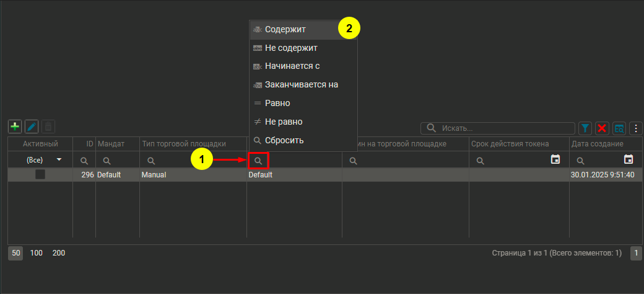Click the pencil edit record icon
The image size is (644, 294).
[x=32, y=127]
